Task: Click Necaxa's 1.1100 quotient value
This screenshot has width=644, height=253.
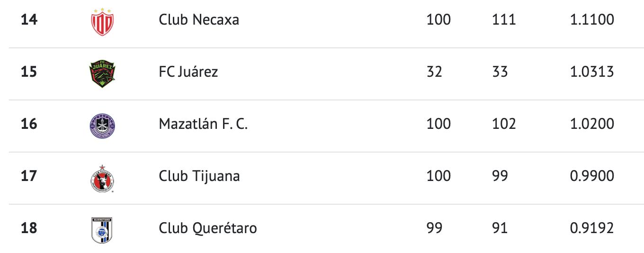Action: (x=592, y=20)
